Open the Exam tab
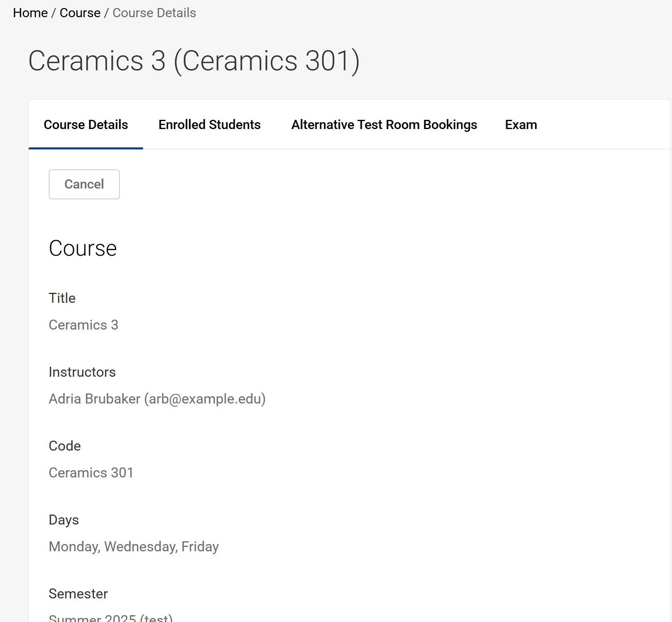The width and height of the screenshot is (672, 622). 521,125
